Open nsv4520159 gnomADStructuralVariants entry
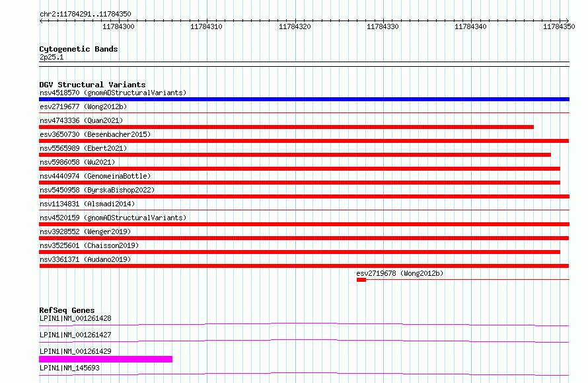The height and width of the screenshot is (383, 588). point(113,218)
